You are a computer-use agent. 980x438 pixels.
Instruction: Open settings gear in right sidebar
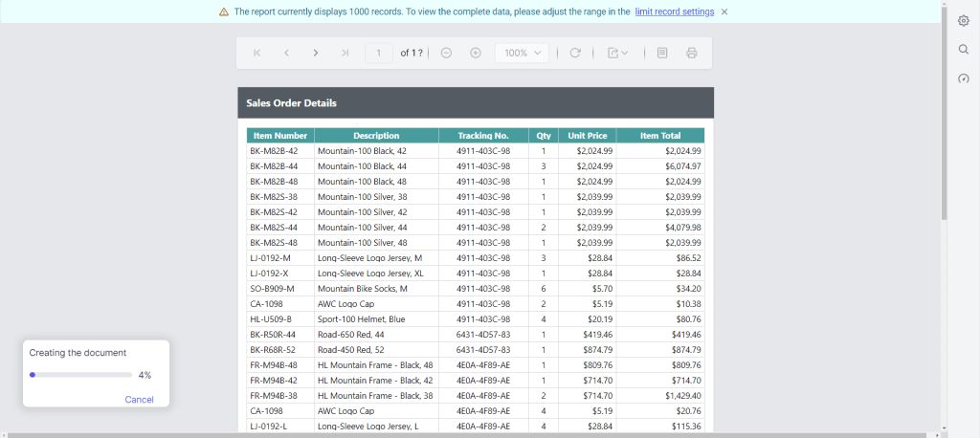click(963, 21)
